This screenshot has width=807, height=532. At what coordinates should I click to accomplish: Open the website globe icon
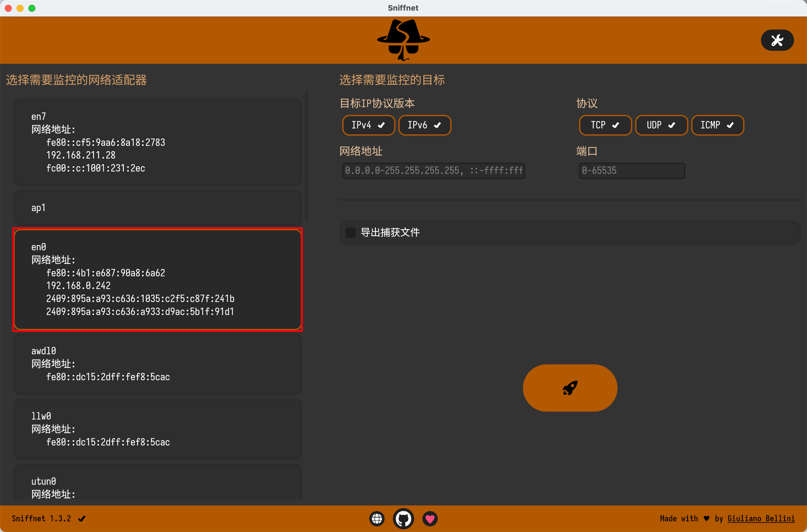(377, 518)
